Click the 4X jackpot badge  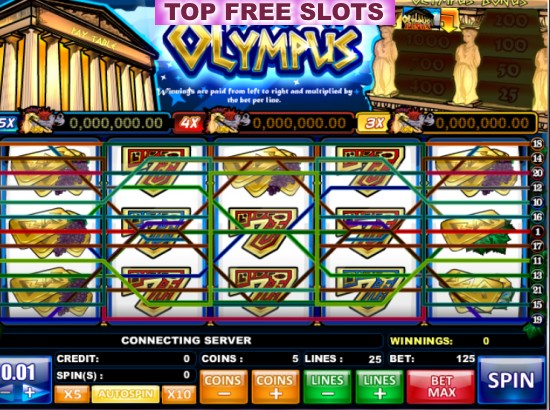pyautogui.click(x=189, y=123)
